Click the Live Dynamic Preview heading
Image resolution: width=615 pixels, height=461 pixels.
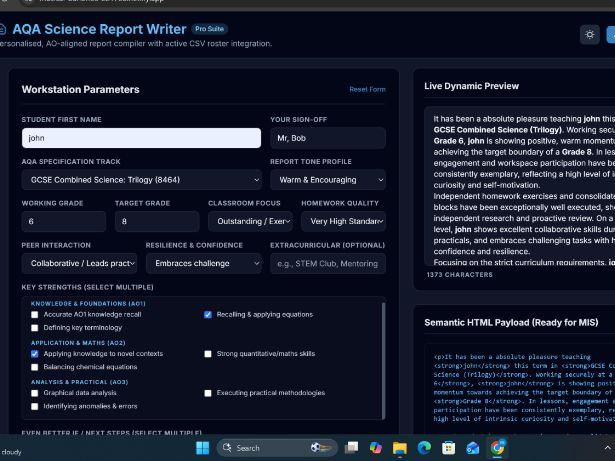click(x=471, y=86)
